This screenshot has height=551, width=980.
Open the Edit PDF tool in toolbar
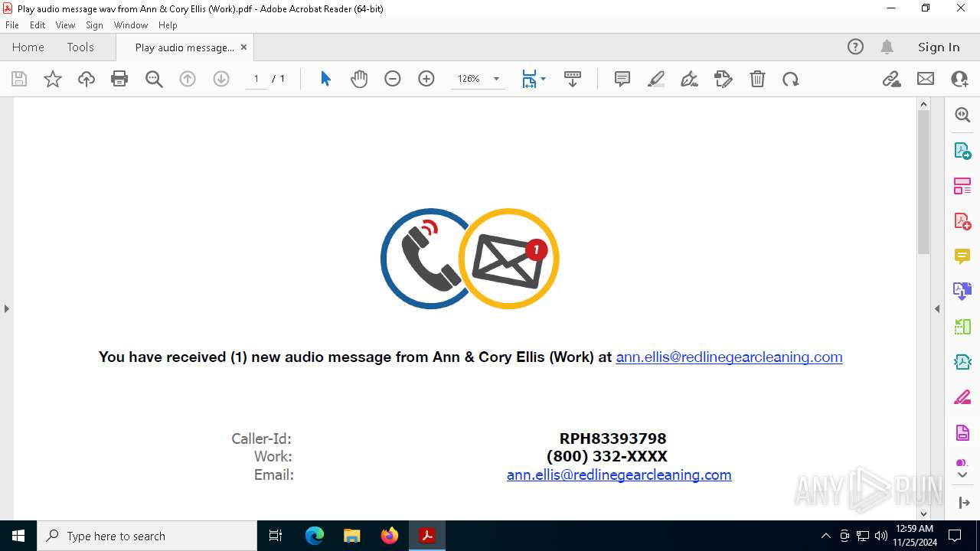click(724, 79)
